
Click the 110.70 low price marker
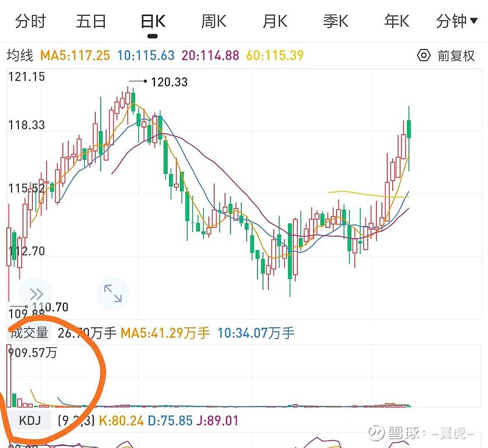[x=49, y=307]
